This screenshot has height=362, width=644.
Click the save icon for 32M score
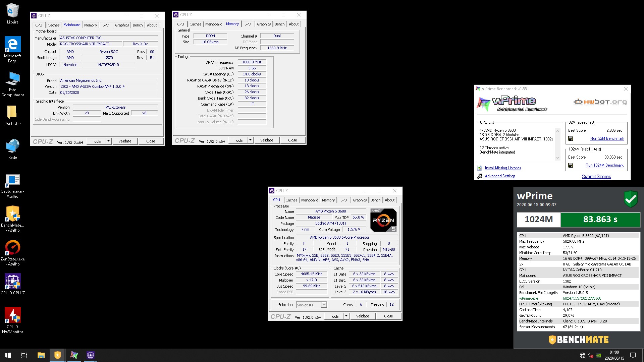click(x=571, y=138)
